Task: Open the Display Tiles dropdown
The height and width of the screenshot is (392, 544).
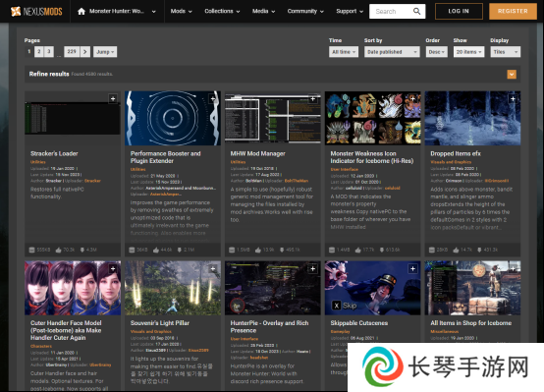Action: point(505,52)
